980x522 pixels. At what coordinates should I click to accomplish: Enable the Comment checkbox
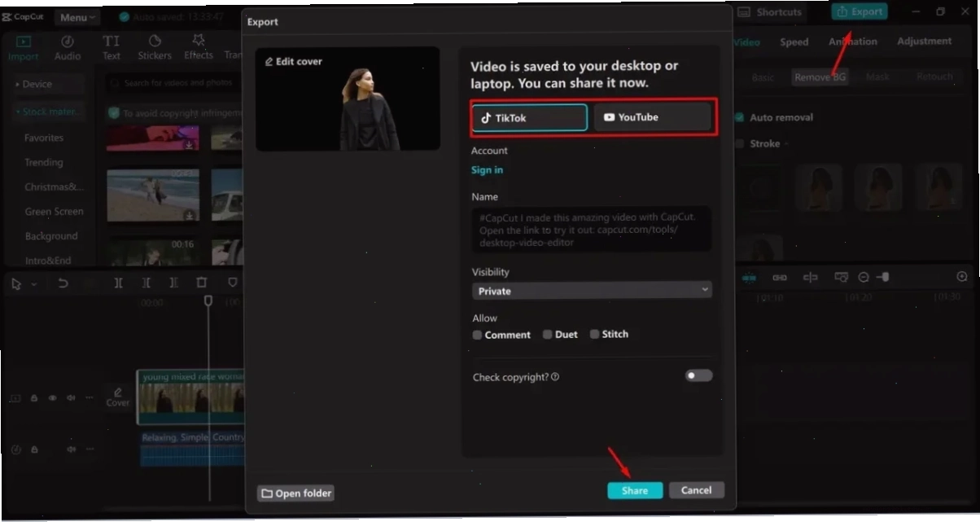pyautogui.click(x=477, y=335)
